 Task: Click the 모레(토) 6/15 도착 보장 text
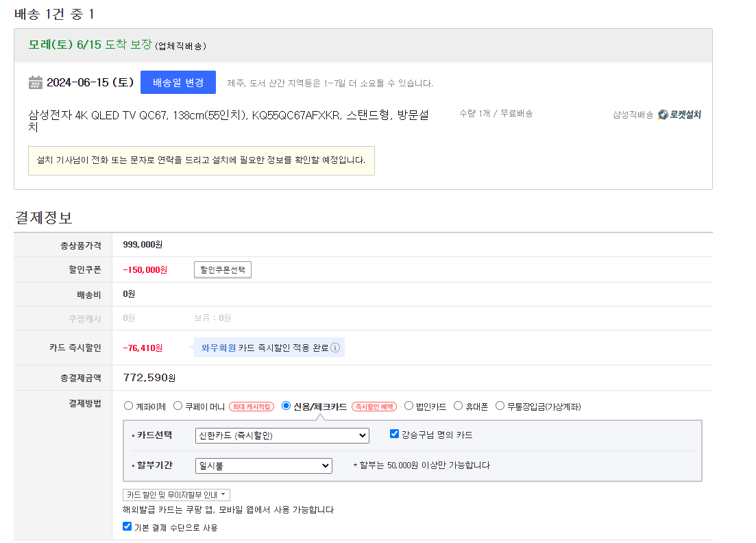click(90, 45)
